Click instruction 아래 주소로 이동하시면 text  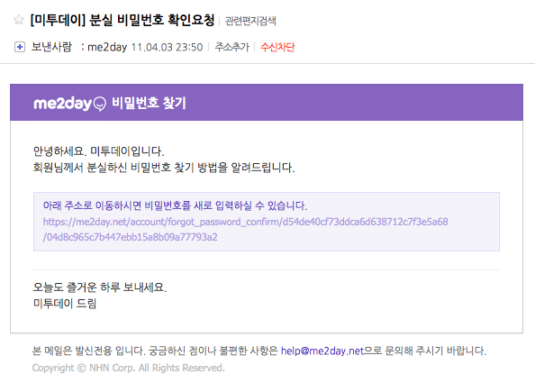click(x=175, y=205)
